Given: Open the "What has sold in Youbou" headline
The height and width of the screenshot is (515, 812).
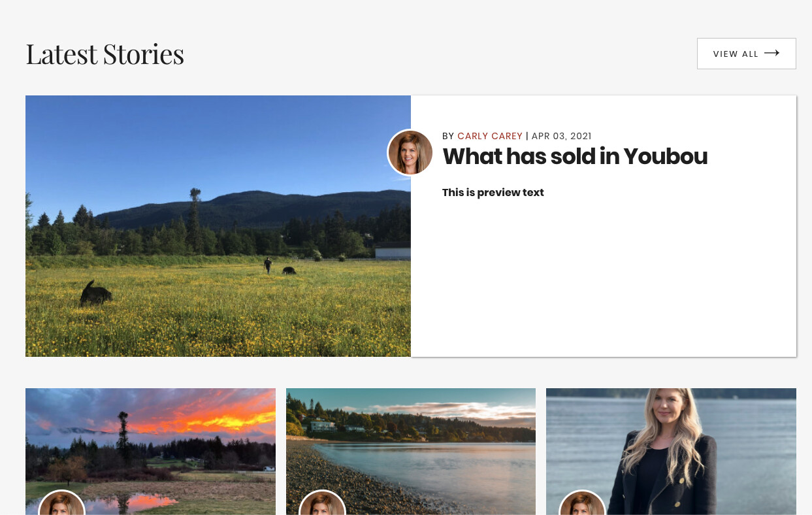Looking at the screenshot, I should [574, 157].
